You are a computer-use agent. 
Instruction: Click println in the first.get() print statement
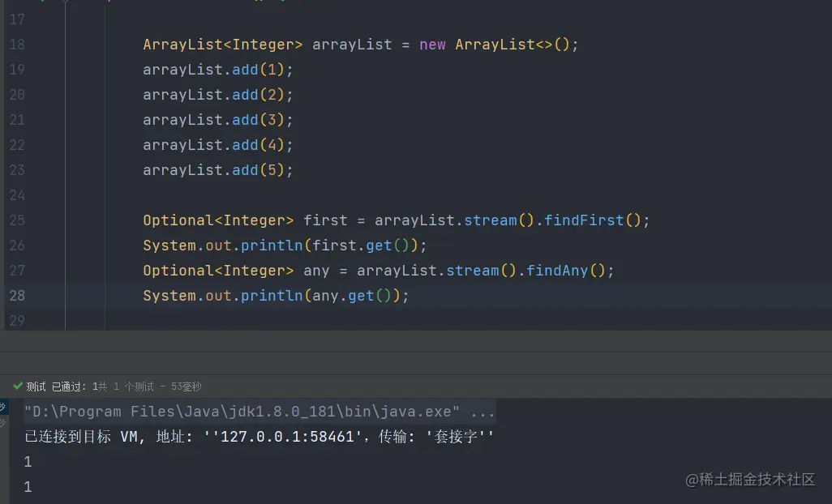click(272, 246)
